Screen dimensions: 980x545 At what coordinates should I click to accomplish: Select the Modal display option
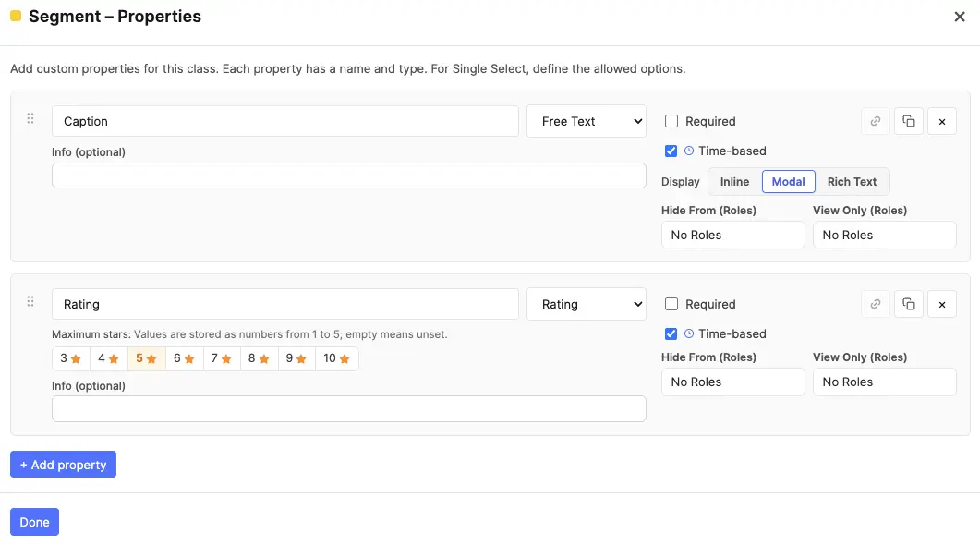point(788,182)
